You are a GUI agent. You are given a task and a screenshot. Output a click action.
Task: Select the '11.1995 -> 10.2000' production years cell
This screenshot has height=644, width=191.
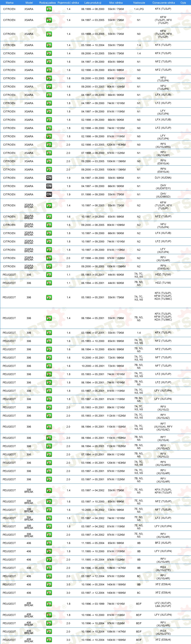[x=93, y=551]
